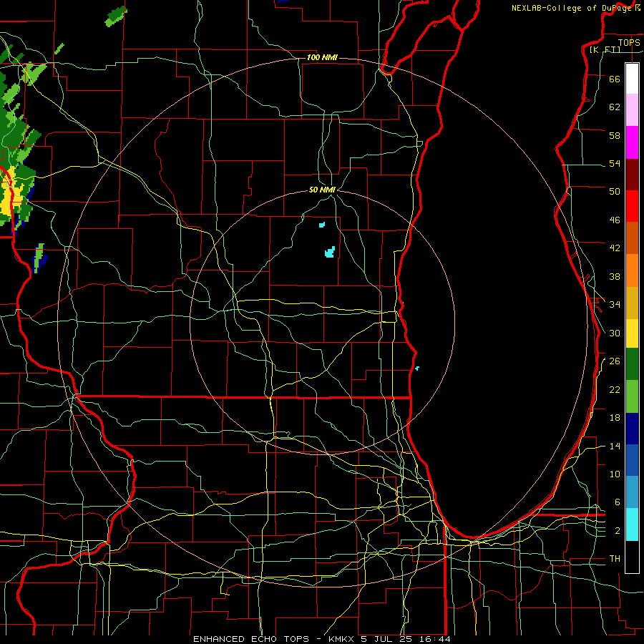The width and height of the screenshot is (644, 644).
Task: Click the legend value '22'
Action: point(615,389)
